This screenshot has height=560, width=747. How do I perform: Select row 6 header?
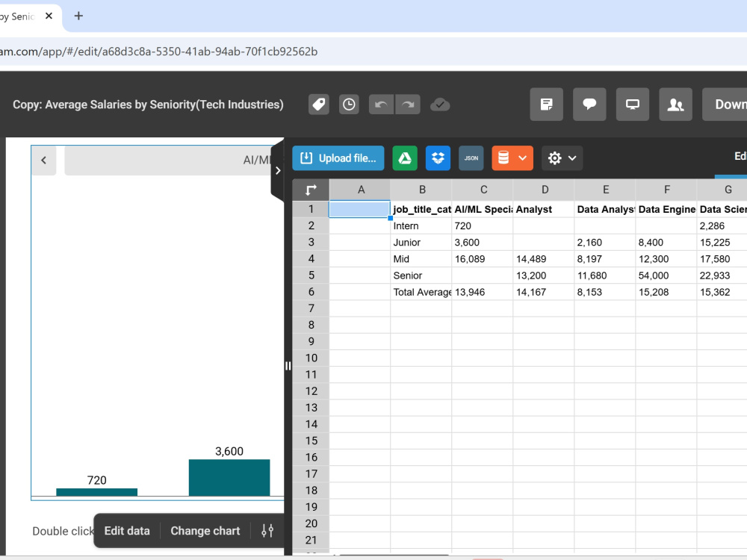coord(311,292)
